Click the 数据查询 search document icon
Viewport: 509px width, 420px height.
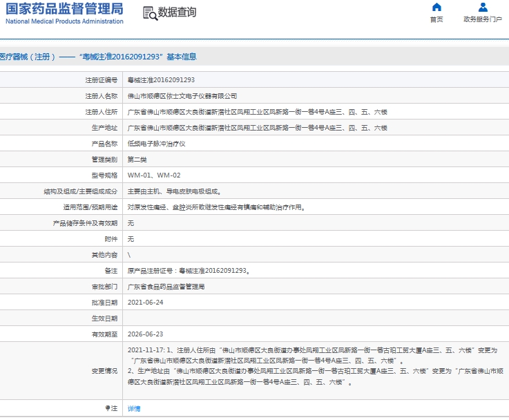coord(150,13)
